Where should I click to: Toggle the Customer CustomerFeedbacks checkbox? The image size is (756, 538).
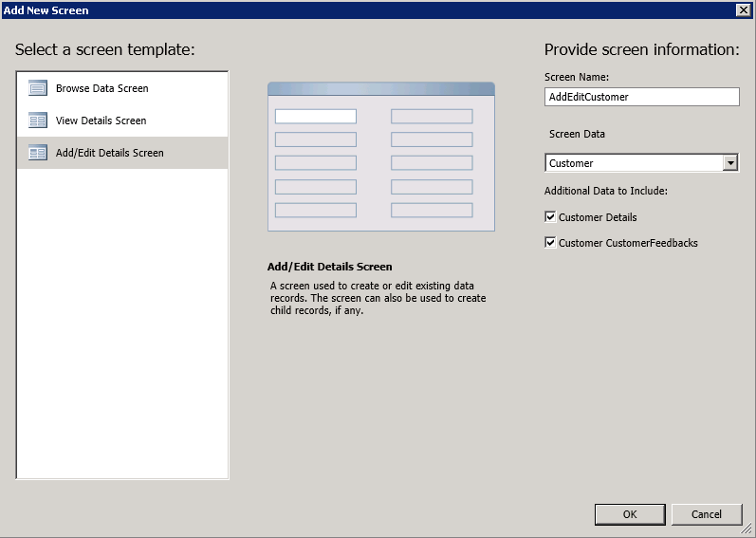[x=550, y=243]
